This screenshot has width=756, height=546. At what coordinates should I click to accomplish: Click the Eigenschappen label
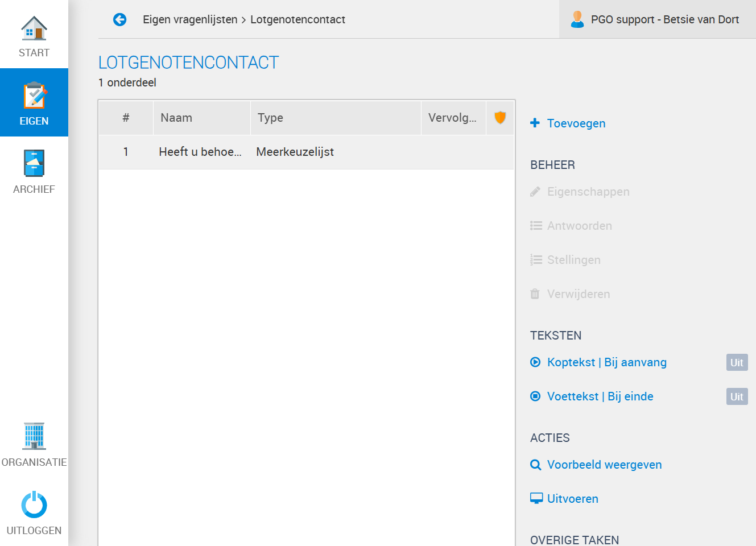[x=588, y=192]
